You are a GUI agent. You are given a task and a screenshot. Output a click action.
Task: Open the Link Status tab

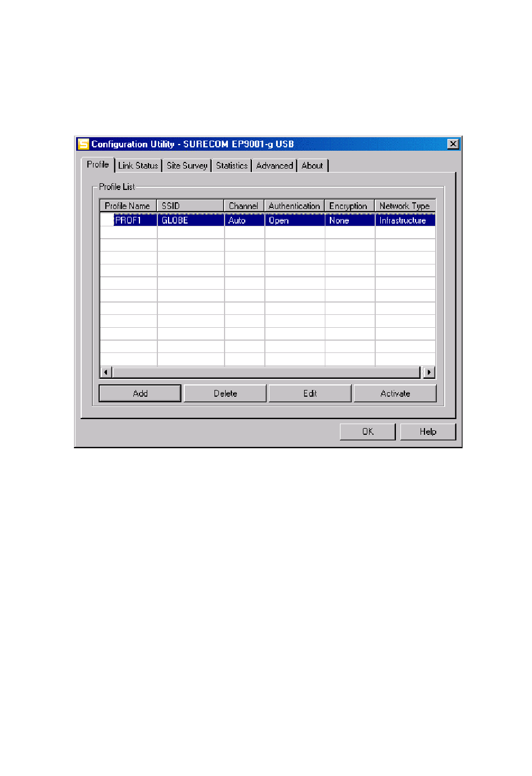(138, 166)
